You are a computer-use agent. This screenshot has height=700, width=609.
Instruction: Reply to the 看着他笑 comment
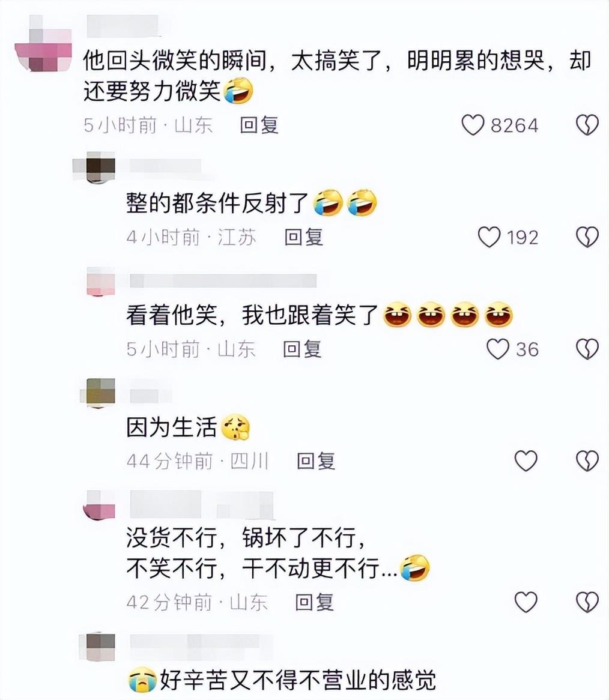point(302,349)
